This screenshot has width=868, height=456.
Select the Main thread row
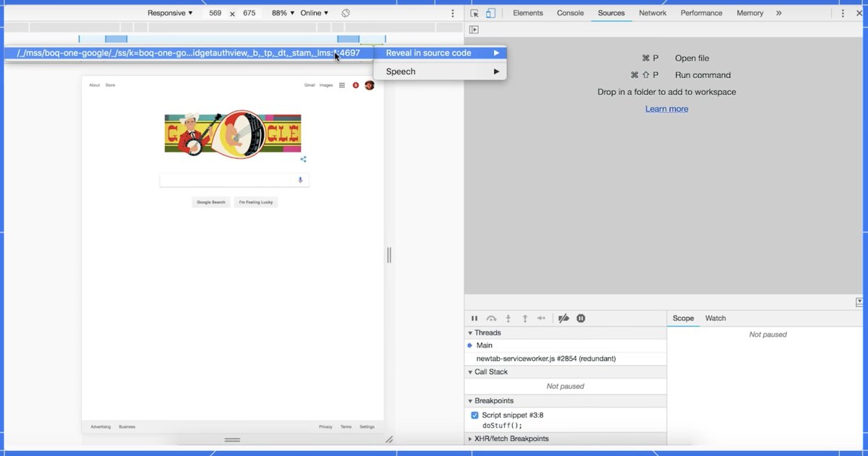click(x=565, y=346)
